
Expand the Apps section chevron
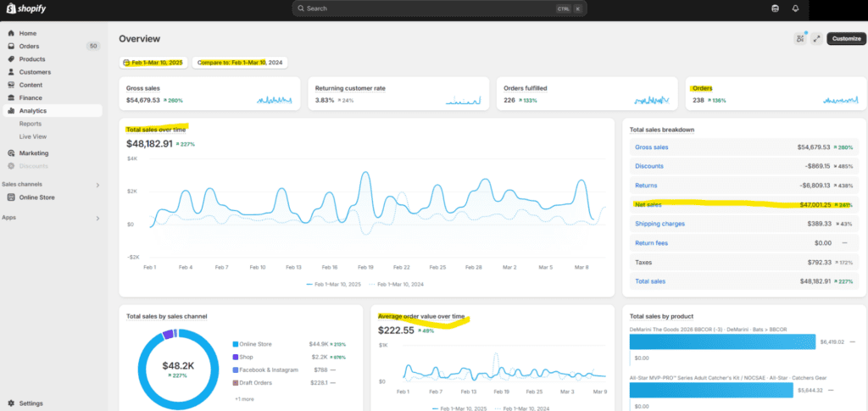97,218
